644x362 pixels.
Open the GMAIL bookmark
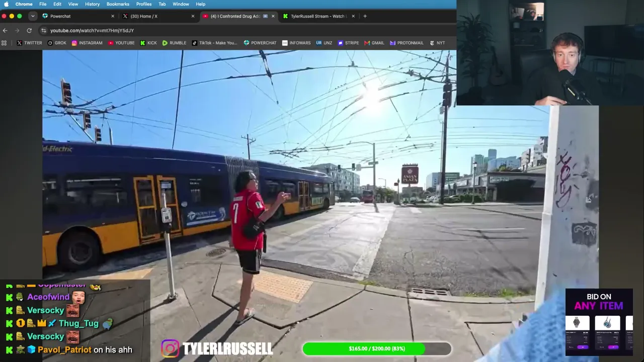(374, 43)
